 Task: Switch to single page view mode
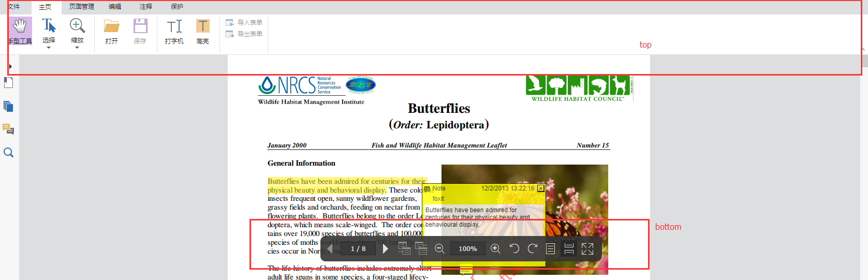551,249
